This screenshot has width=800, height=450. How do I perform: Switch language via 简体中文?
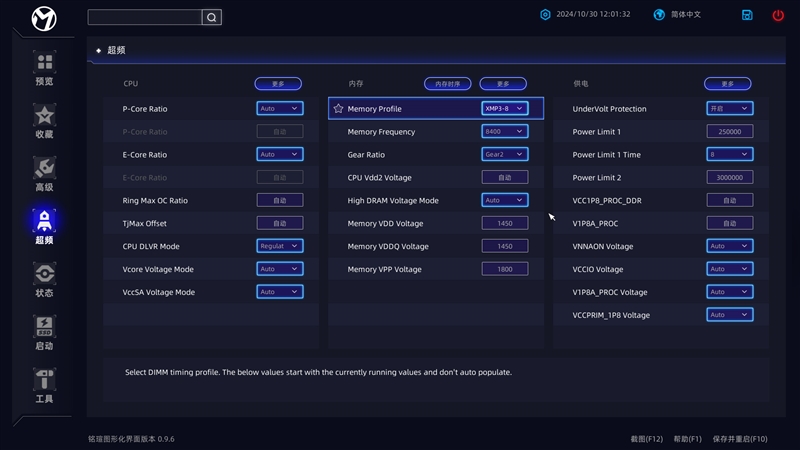(677, 15)
